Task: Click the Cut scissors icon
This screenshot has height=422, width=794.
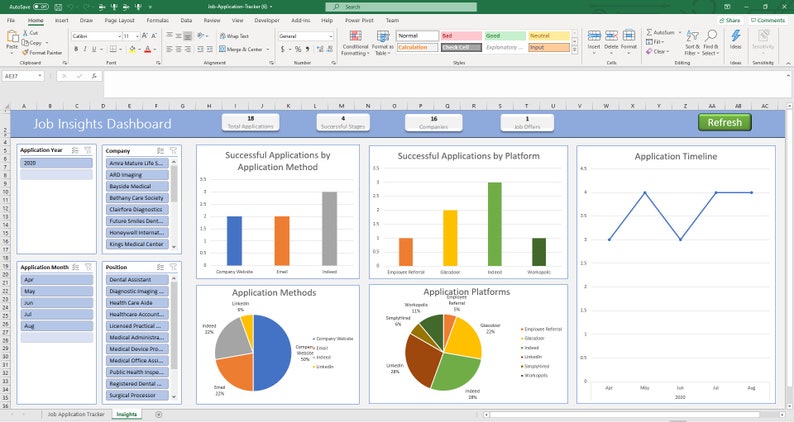Action: [26, 33]
